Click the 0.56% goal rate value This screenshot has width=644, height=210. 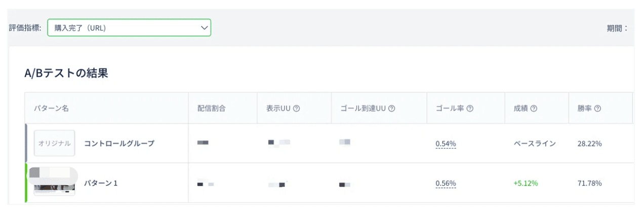coord(446,183)
